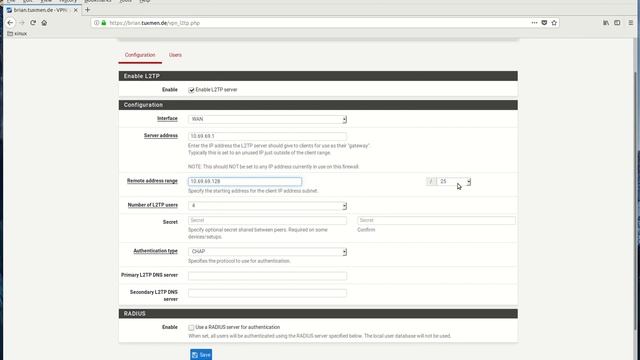This screenshot has height=360, width=640.
Task: Toggle Enable L2TP server checkbox
Action: coord(191,90)
